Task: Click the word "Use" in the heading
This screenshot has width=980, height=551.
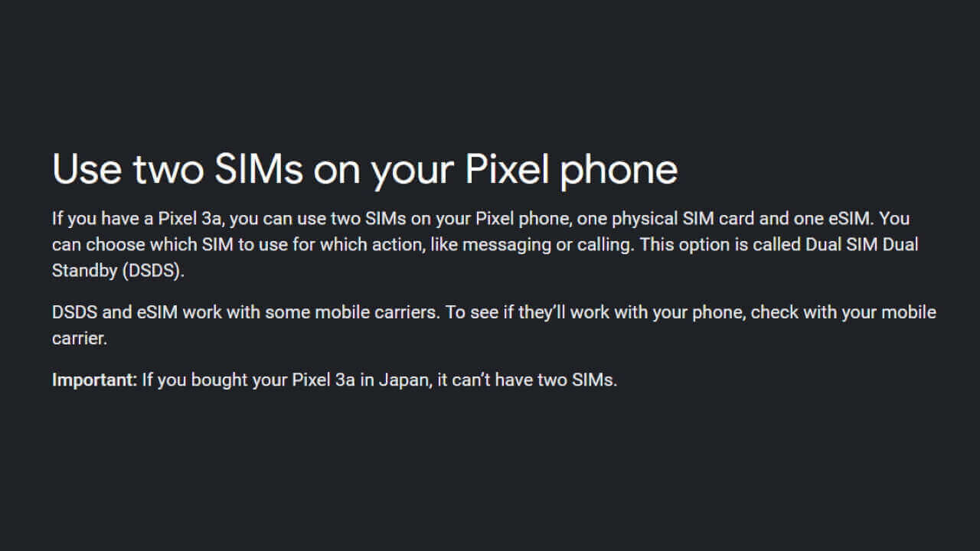Action: pos(86,170)
